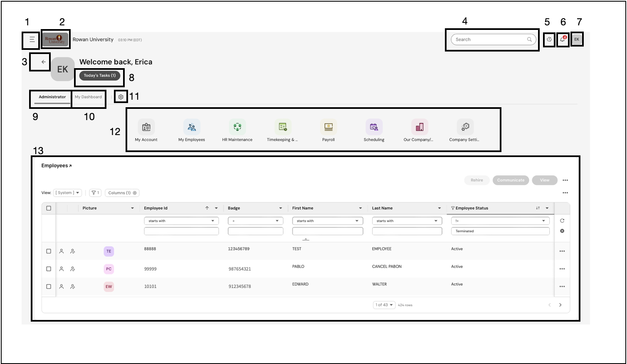
Task: Select the Administrator tab
Action: 52,97
